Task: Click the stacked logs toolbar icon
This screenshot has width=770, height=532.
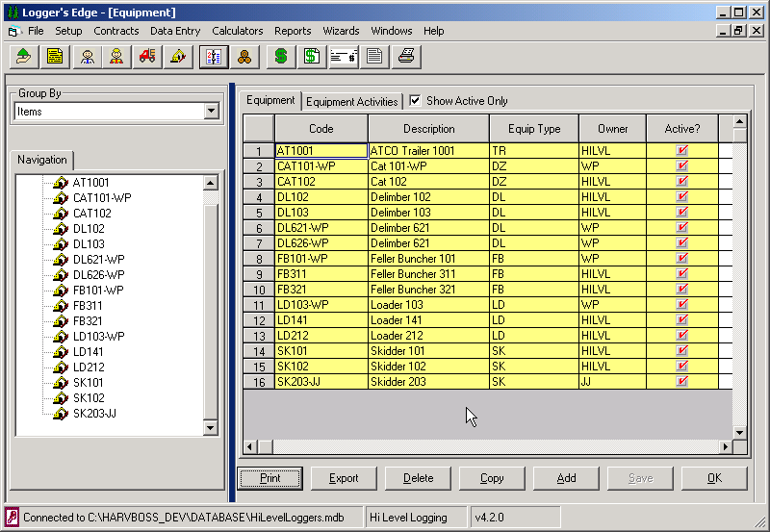Action: pos(244,57)
